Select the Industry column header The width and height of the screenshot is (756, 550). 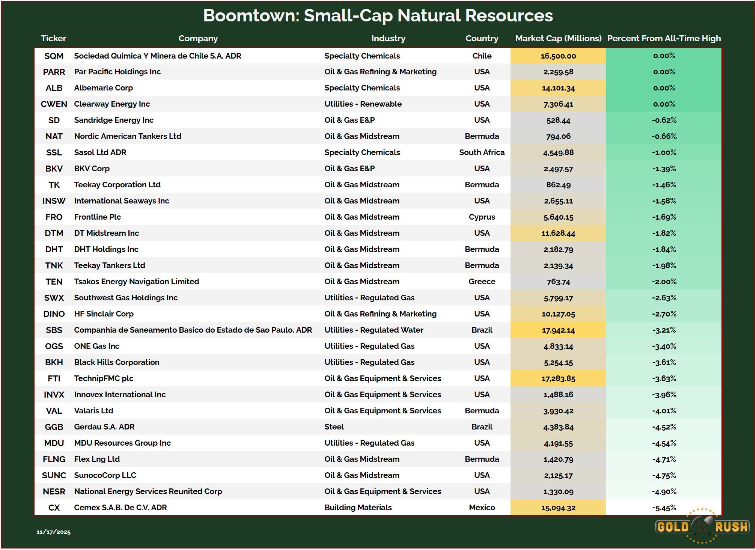click(388, 38)
